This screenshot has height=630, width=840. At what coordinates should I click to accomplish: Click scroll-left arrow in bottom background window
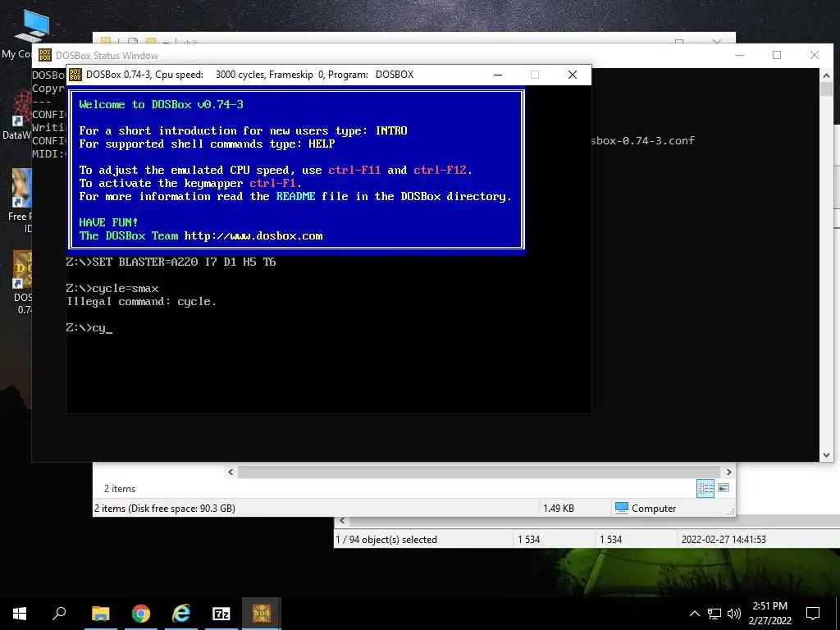click(x=342, y=521)
